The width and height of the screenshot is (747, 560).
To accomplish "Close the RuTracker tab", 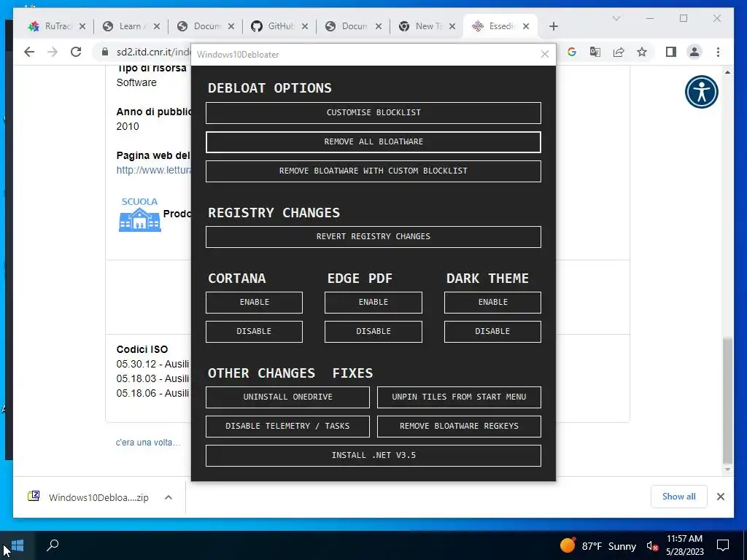I will pos(82,26).
